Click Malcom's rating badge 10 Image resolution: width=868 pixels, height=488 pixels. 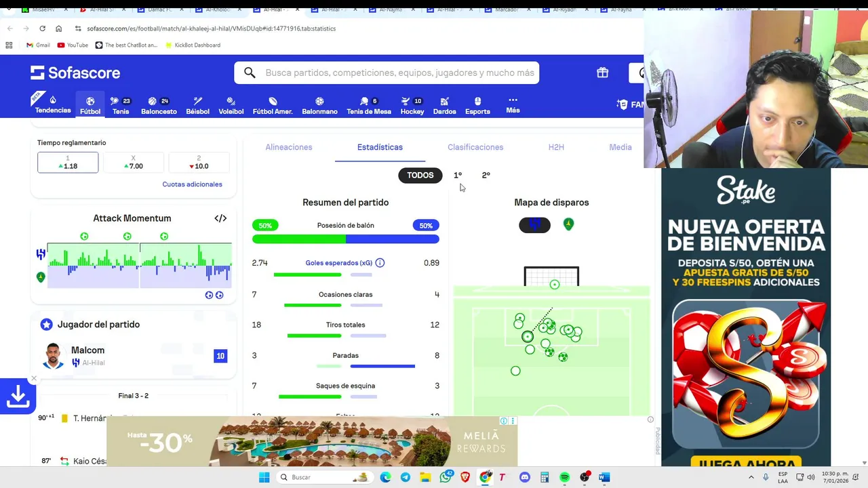pyautogui.click(x=220, y=356)
